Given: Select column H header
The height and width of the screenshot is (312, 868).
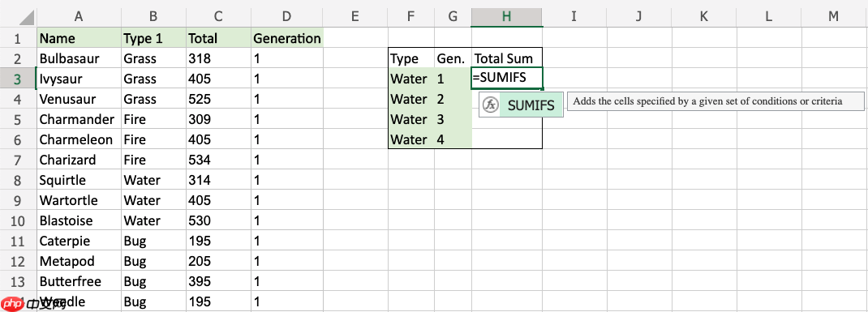Looking at the screenshot, I should (x=506, y=16).
